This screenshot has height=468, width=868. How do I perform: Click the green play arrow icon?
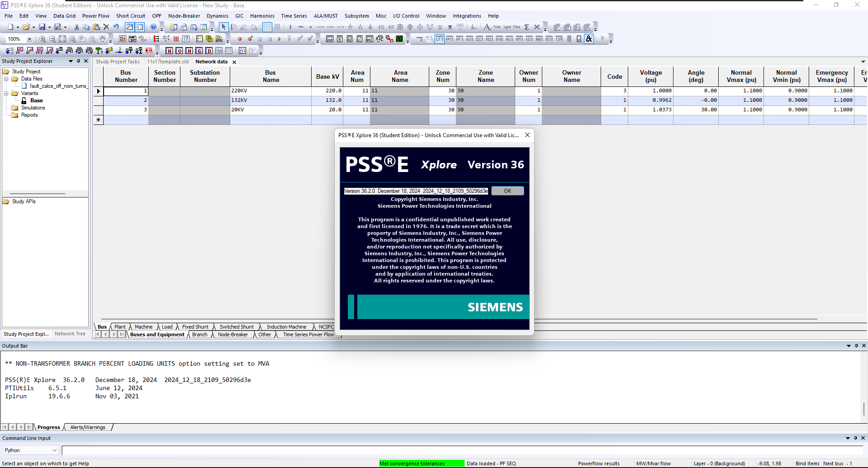[280, 39]
